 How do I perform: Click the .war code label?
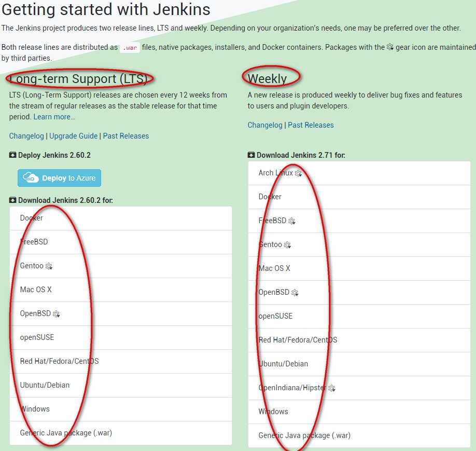[x=130, y=48]
